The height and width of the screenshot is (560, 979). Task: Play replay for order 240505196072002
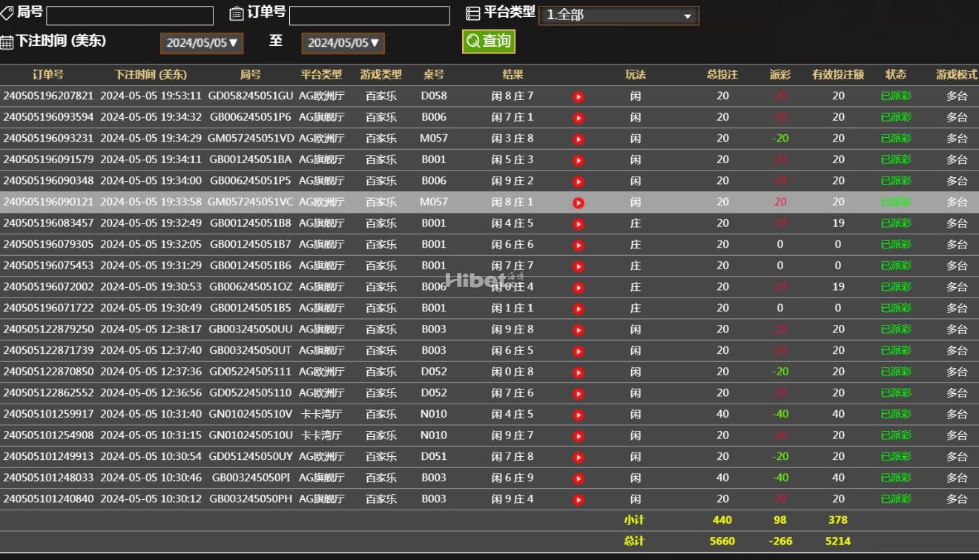point(578,288)
